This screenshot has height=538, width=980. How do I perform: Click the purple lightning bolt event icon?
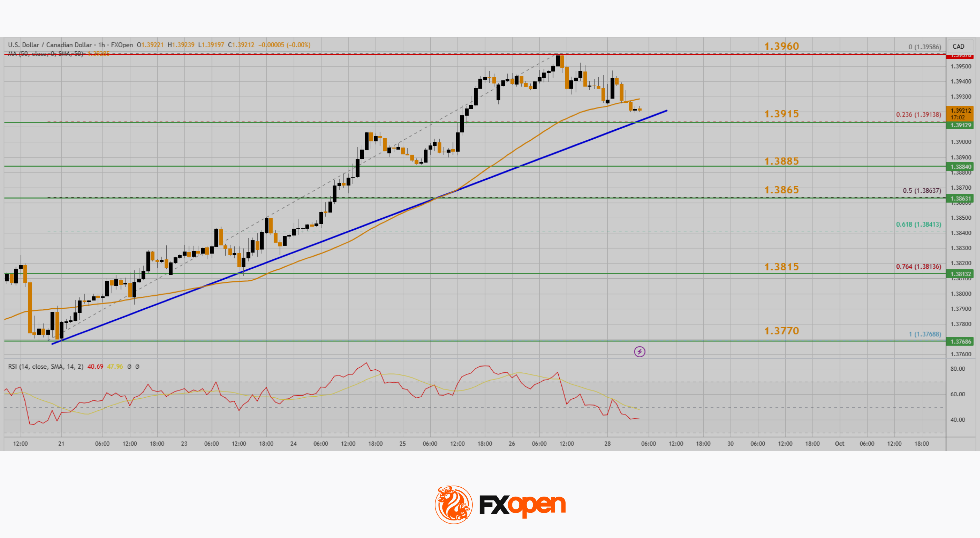click(639, 352)
